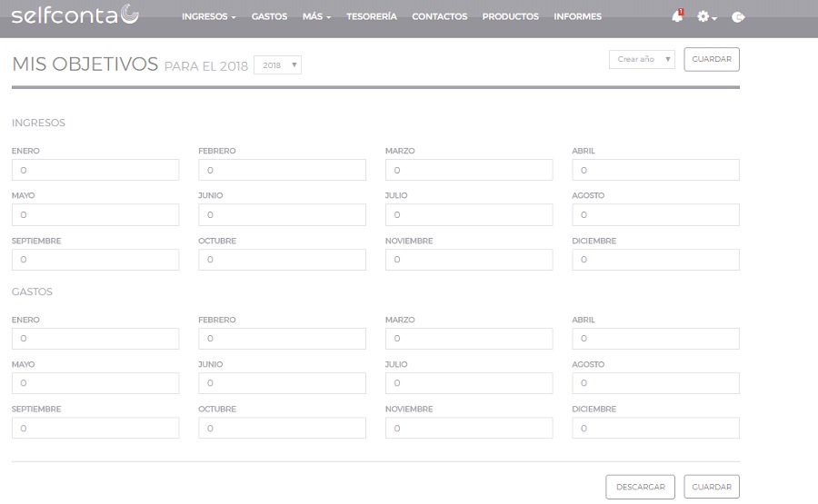Image resolution: width=818 pixels, height=504 pixels.
Task: Focus the Ingresos OCTUBRE field
Action: [x=283, y=260]
